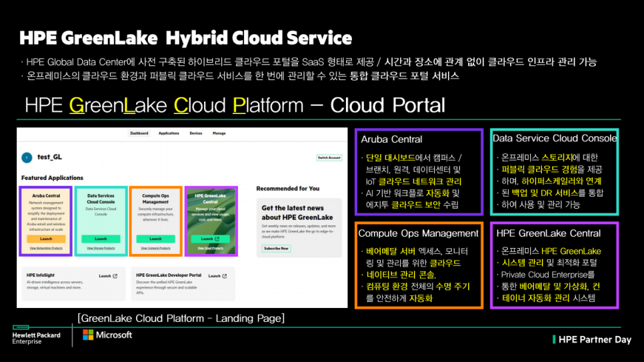The width and height of the screenshot is (644, 362).
Task: Click the test_GL account name
Action: coord(50,157)
